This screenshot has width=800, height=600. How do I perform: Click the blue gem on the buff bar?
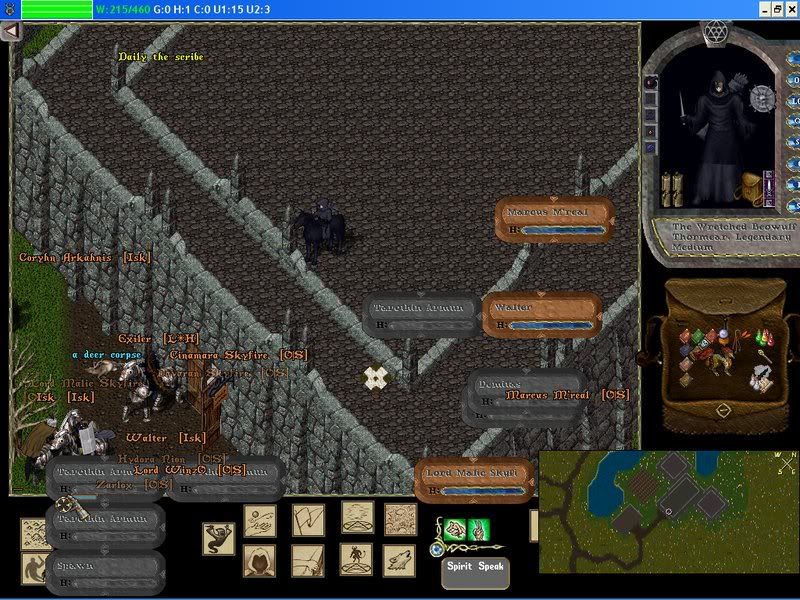point(436,549)
